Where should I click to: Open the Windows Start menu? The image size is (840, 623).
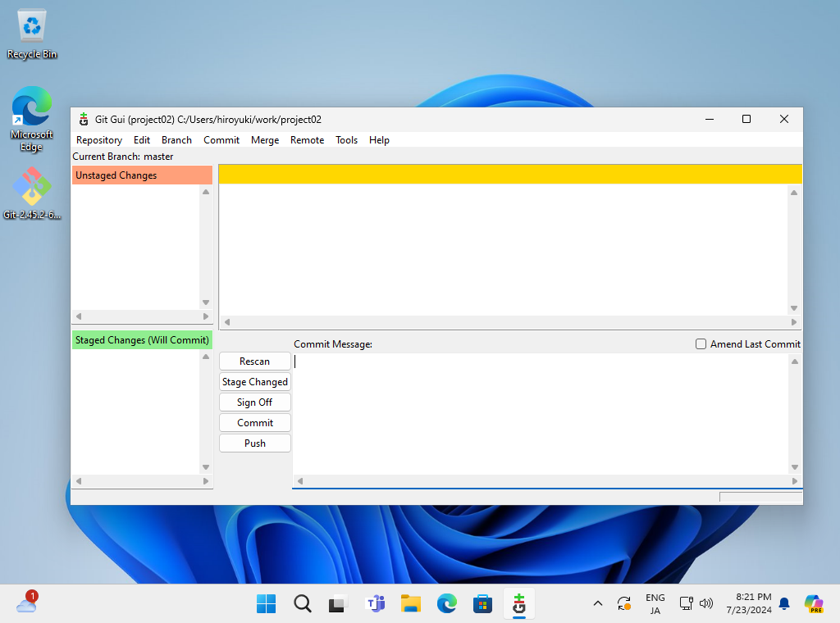(267, 603)
